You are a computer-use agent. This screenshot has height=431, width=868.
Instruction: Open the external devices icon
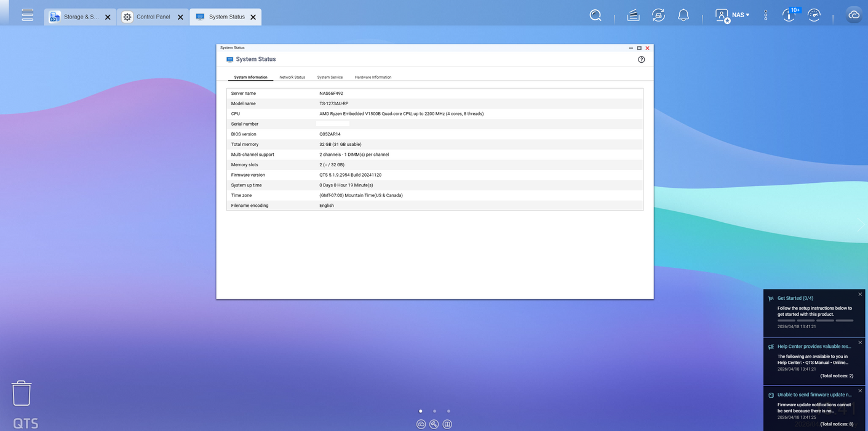click(x=658, y=15)
